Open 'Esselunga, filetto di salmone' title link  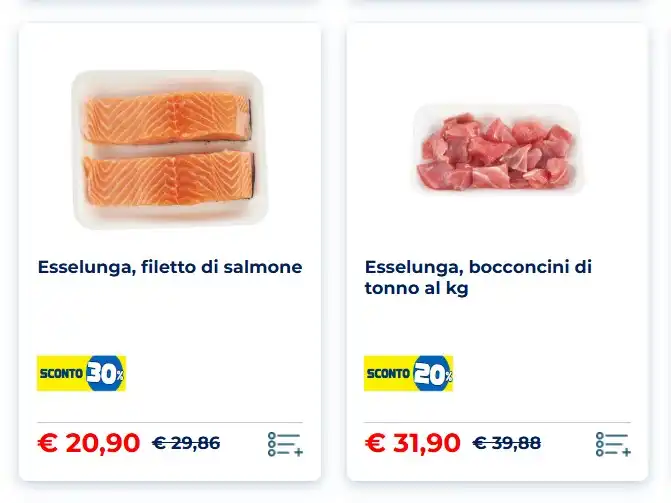[170, 267]
